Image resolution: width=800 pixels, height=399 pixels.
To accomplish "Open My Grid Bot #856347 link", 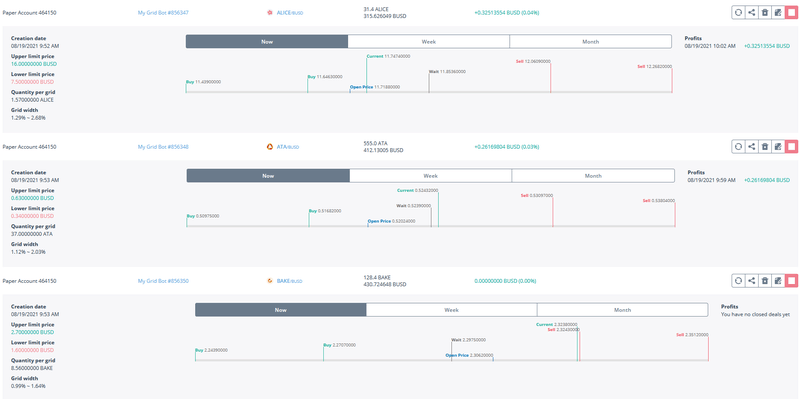I will (163, 13).
